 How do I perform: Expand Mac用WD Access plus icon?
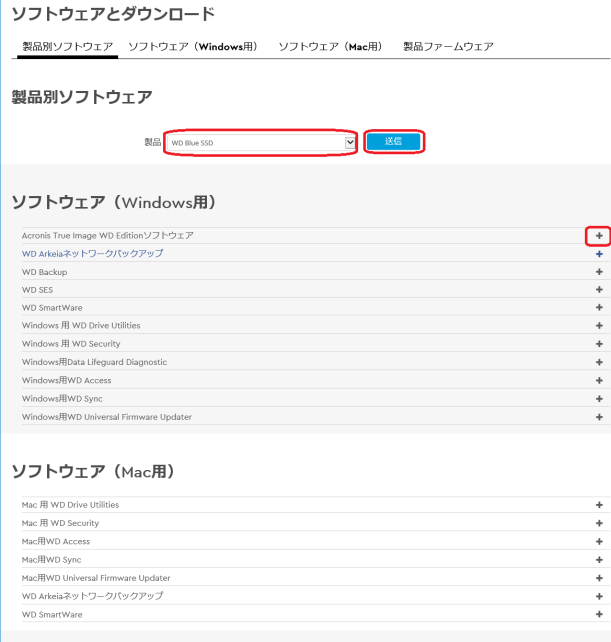click(x=599, y=542)
